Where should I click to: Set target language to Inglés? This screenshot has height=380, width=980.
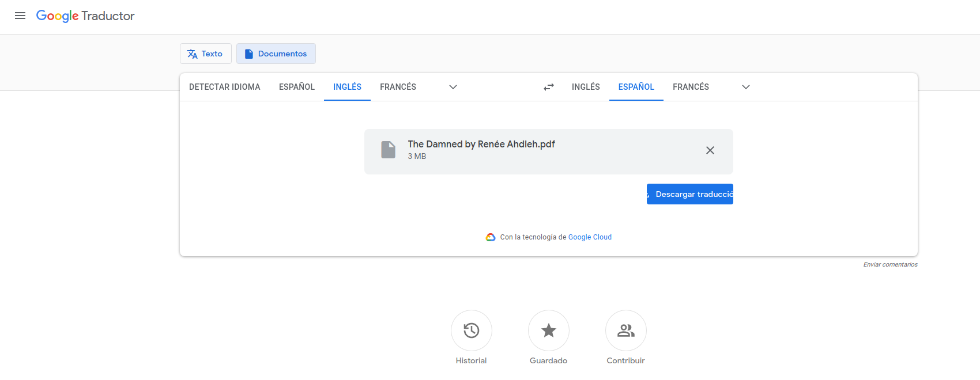pyautogui.click(x=586, y=87)
